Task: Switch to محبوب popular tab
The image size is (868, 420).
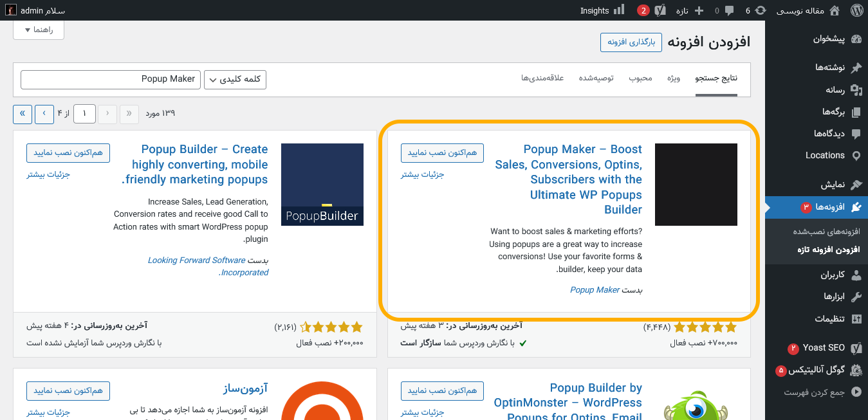Action: point(640,78)
